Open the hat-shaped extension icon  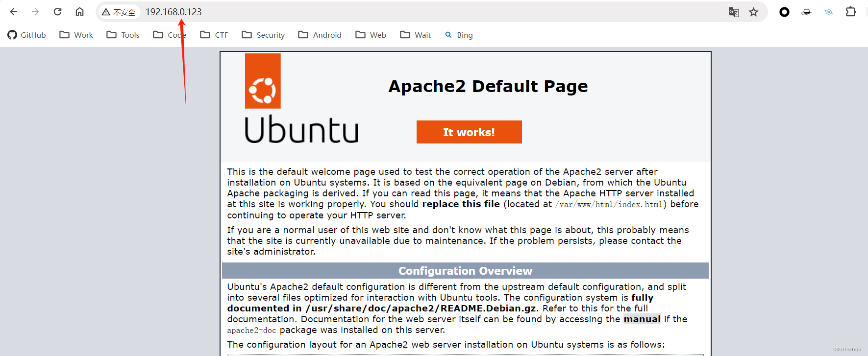(x=806, y=12)
